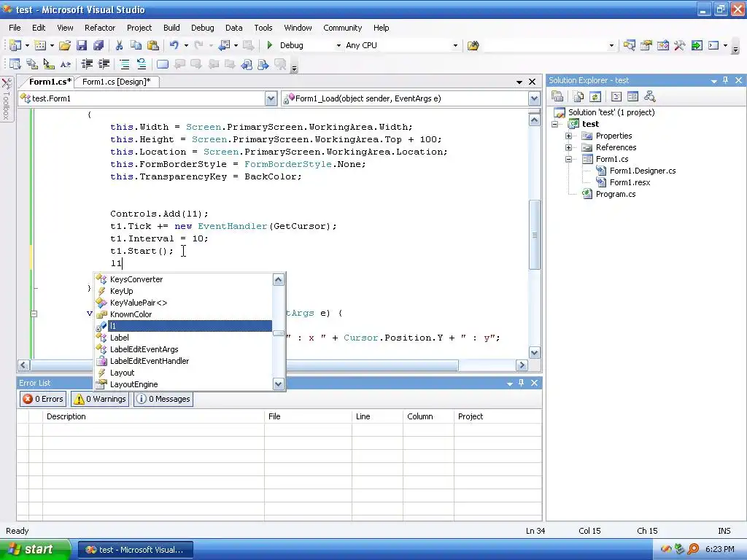This screenshot has width=747, height=560.
Task: Expand the References node
Action: 568,147
